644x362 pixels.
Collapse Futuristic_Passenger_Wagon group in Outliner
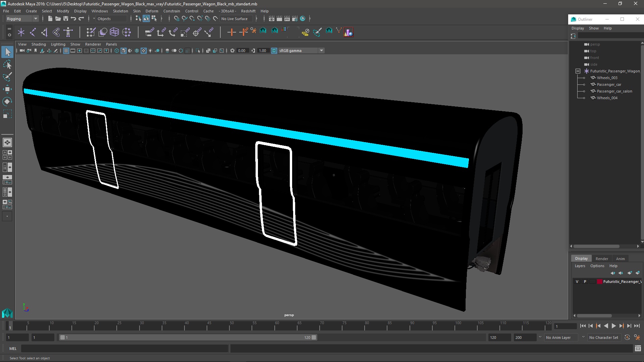pos(578,71)
